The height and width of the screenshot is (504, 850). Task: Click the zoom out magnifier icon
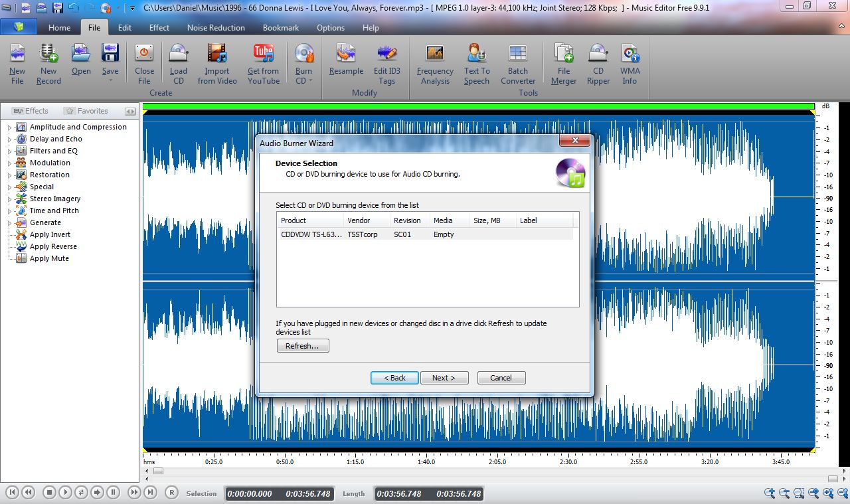pos(784,493)
